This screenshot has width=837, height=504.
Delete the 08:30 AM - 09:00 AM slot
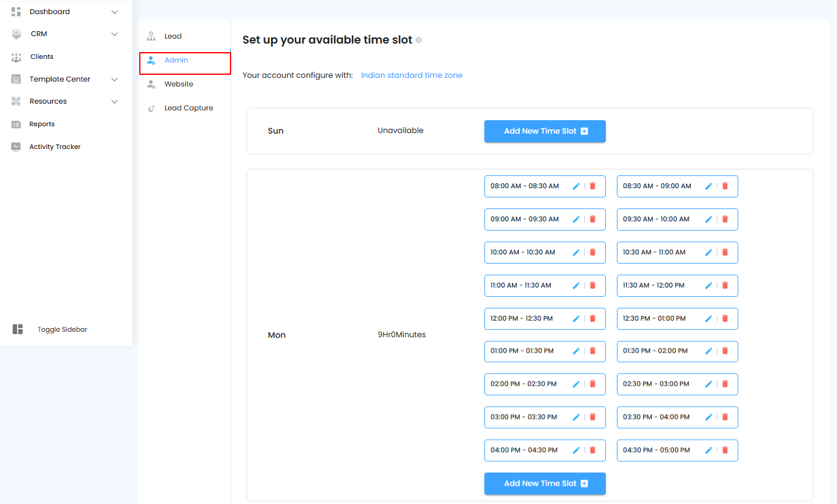click(725, 186)
